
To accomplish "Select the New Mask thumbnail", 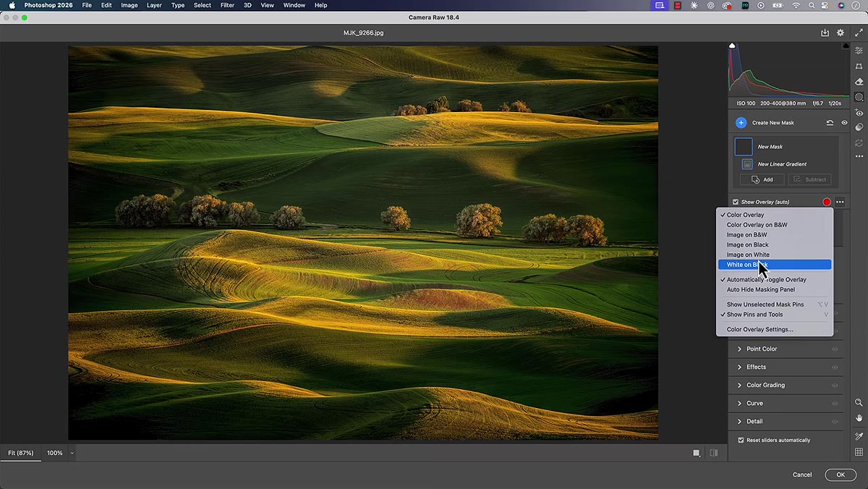I will coord(744,146).
